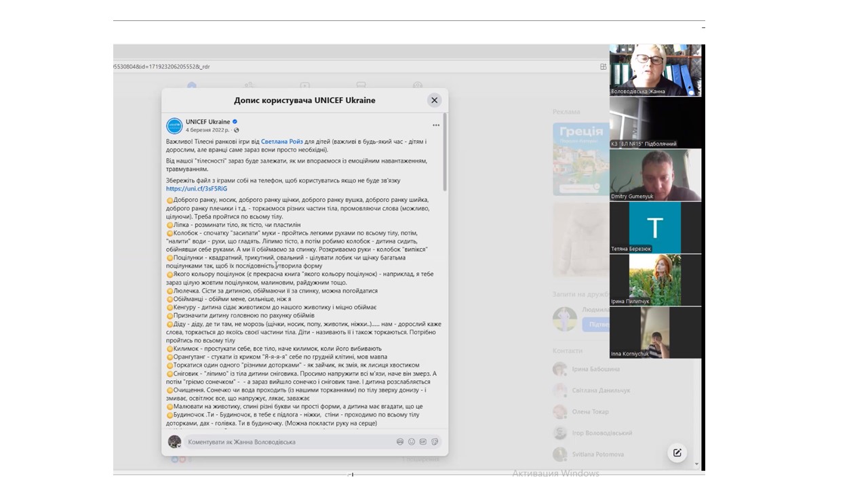Click the reaction icons under the post
This screenshot has width=868, height=488.
(178, 460)
